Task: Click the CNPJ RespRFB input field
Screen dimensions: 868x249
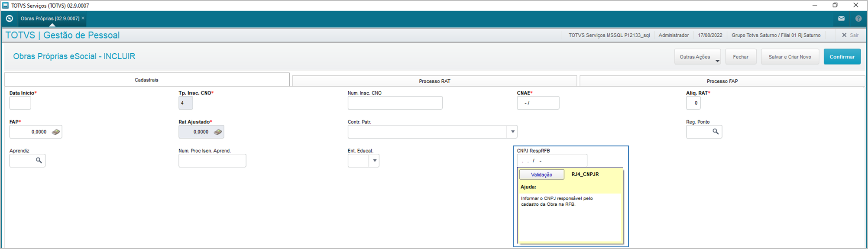Action: [x=552, y=161]
